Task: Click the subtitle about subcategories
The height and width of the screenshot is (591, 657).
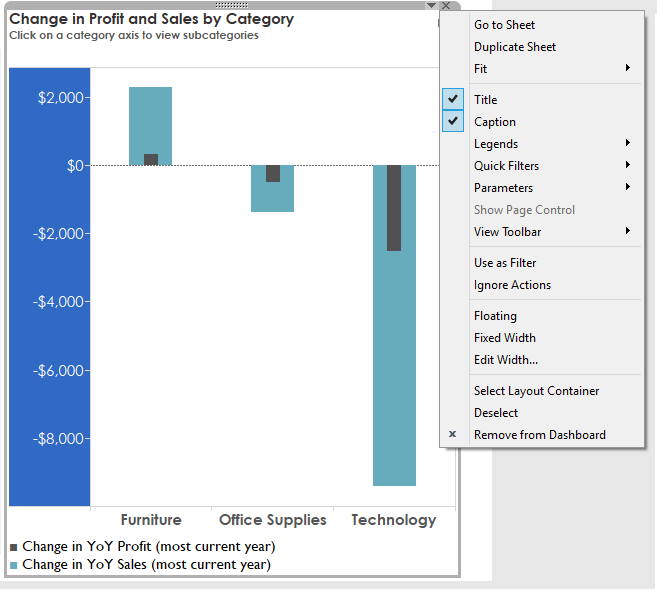Action: tap(134, 35)
